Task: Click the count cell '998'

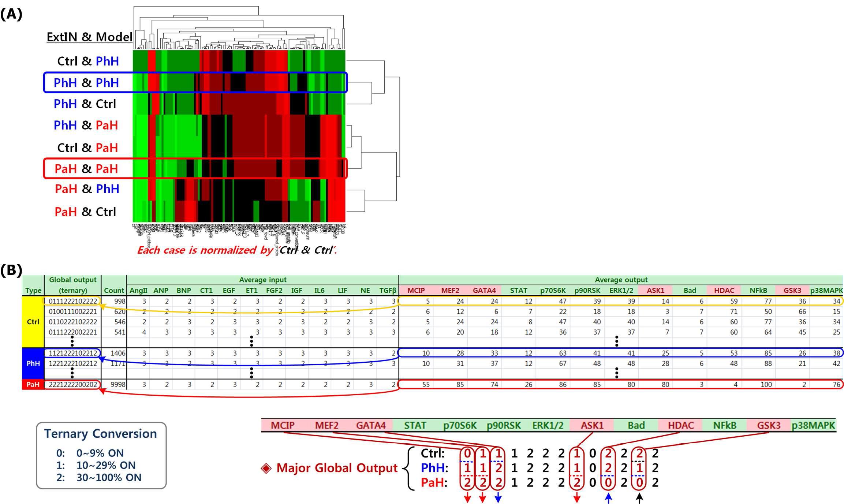Action: (120, 301)
